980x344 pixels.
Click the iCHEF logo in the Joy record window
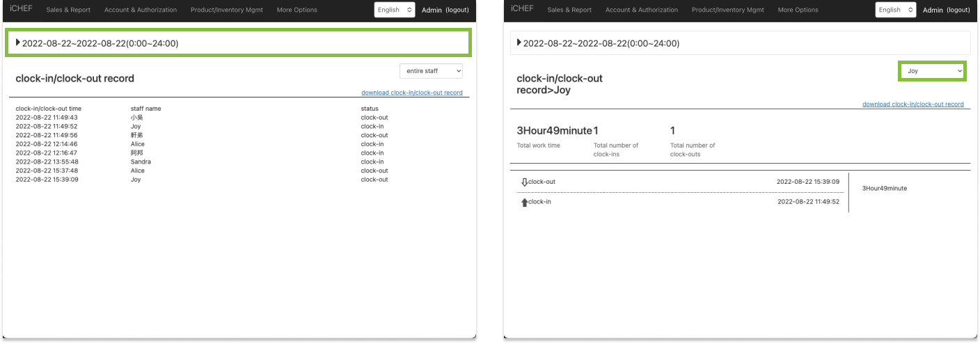[x=522, y=9]
